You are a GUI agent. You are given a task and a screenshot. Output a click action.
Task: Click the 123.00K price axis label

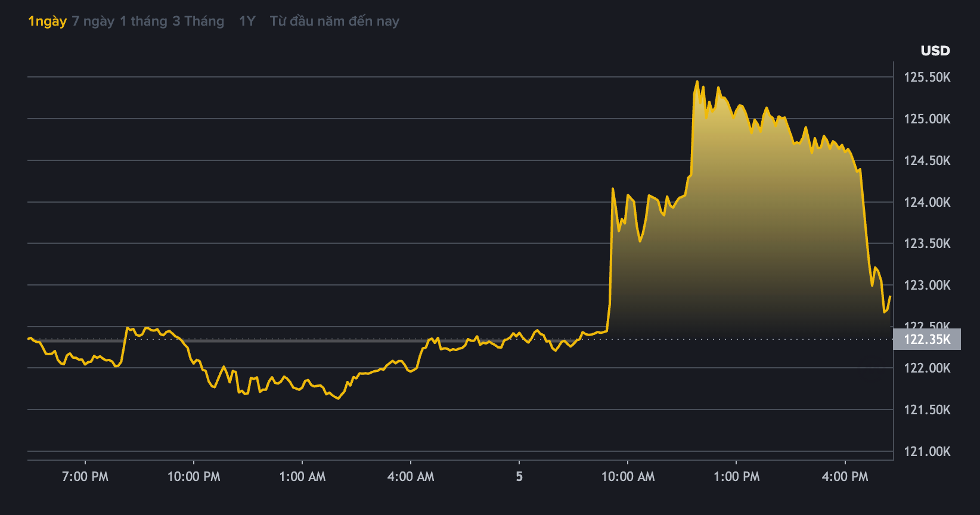tap(927, 285)
